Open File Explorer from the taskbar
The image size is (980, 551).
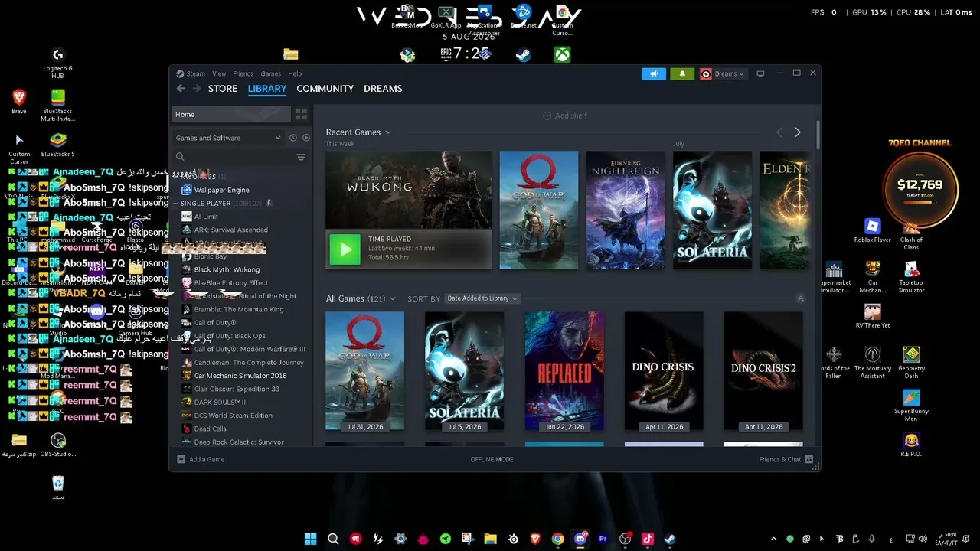[490, 539]
